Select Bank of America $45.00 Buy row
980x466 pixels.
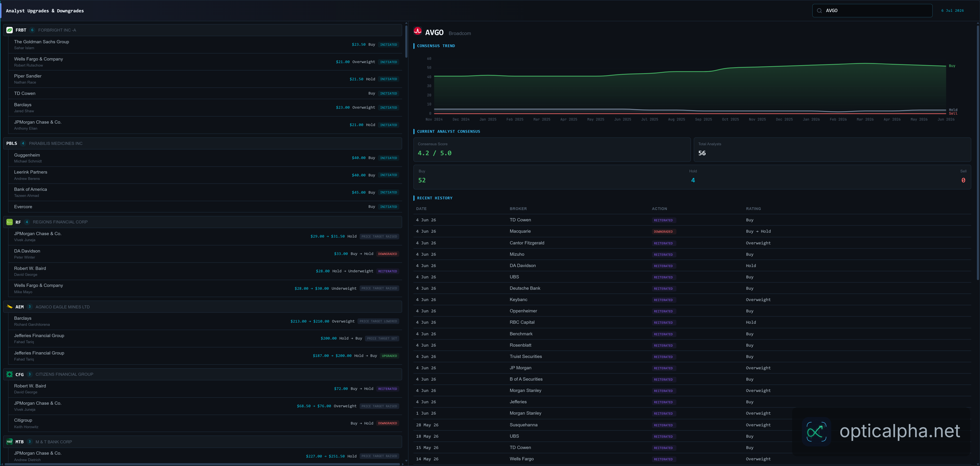(205, 192)
